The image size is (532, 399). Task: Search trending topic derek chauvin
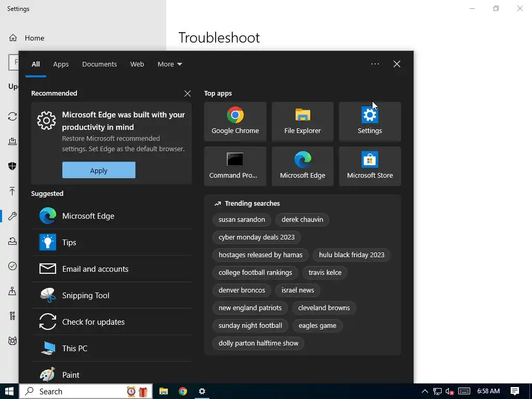[302, 220]
